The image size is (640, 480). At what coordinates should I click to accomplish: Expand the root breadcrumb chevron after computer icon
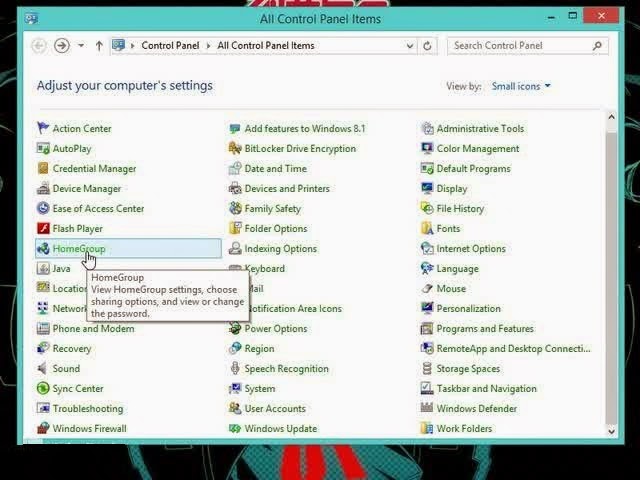(132, 46)
